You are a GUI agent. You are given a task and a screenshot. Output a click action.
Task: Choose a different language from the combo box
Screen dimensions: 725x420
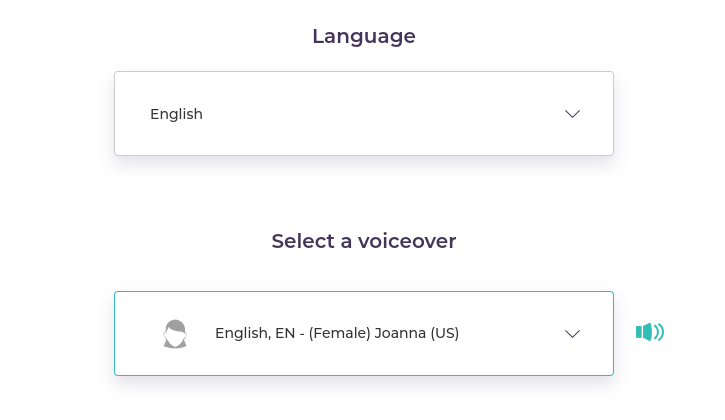[x=364, y=113]
